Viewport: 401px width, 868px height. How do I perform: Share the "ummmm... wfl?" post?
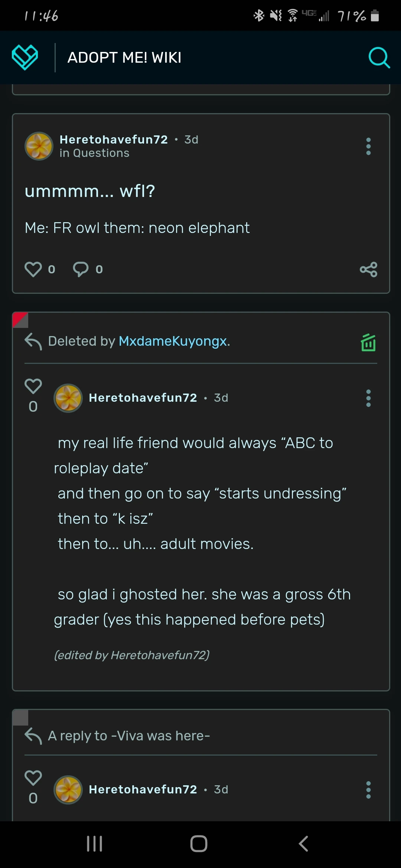pos(368,269)
